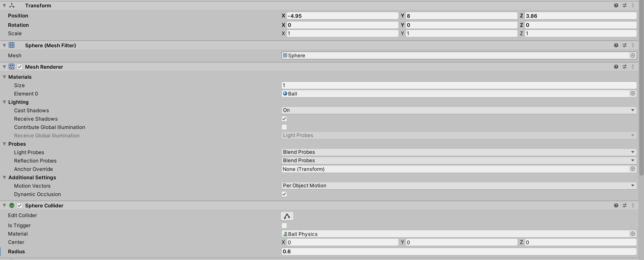
Task: Click the Center X field
Action: 342,242
